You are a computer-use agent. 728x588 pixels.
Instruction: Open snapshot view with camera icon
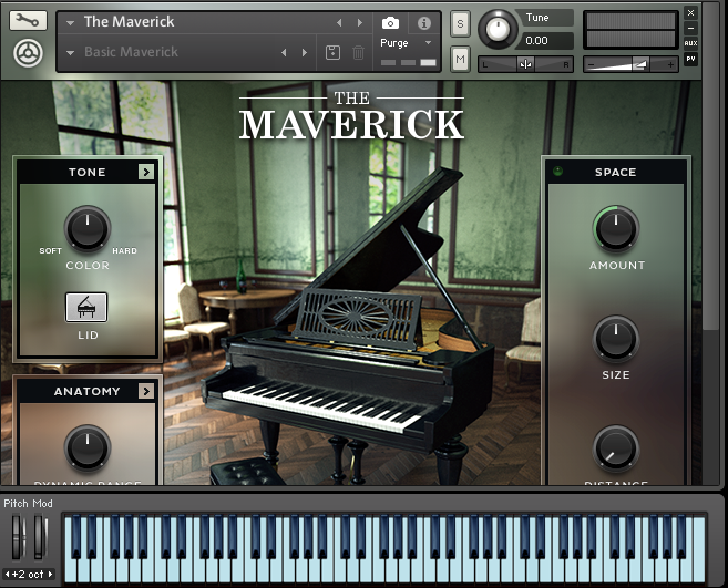click(x=391, y=23)
